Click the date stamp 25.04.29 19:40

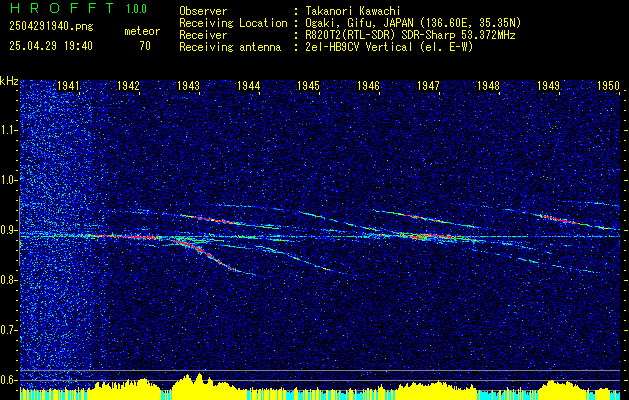[x=51, y=46]
